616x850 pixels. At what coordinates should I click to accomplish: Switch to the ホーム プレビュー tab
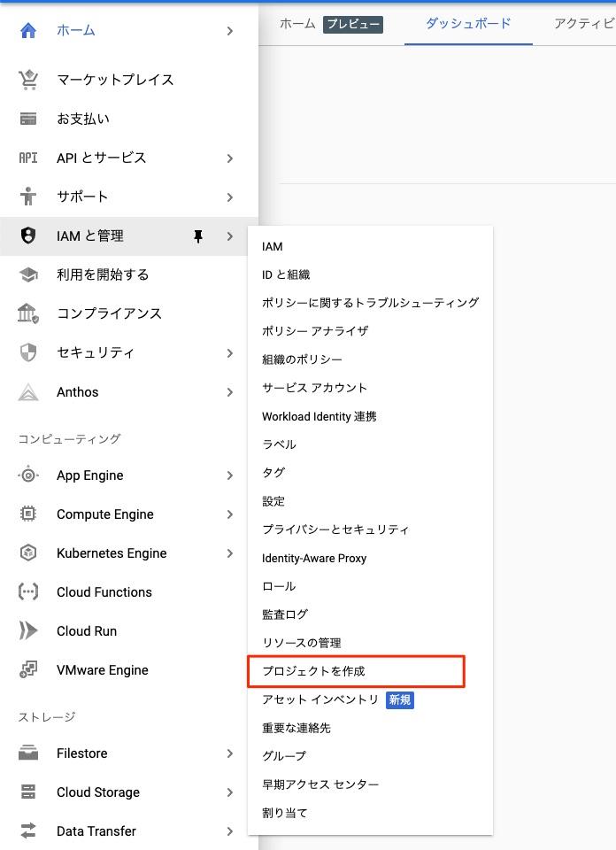point(331,24)
